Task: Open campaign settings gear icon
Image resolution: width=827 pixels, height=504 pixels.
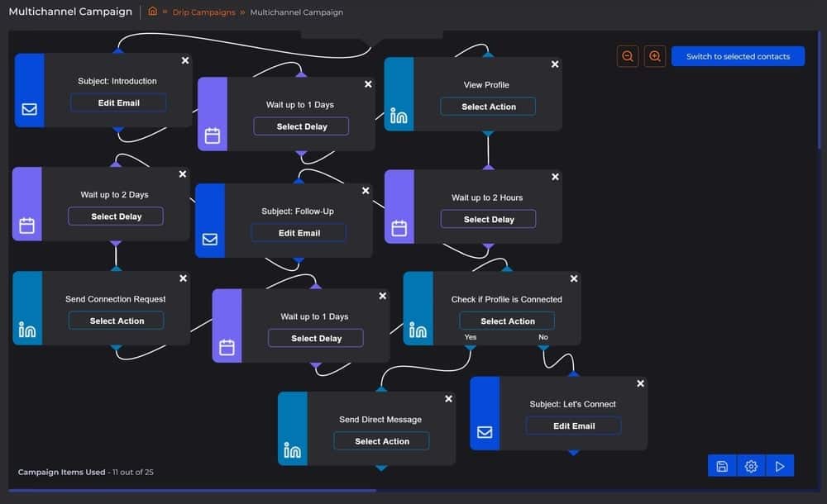Action: coord(751,466)
